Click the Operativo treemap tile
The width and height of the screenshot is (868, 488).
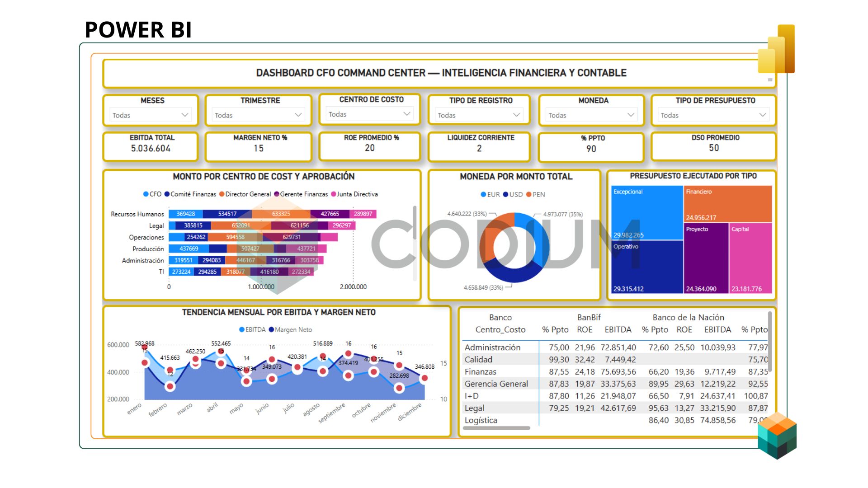click(647, 267)
